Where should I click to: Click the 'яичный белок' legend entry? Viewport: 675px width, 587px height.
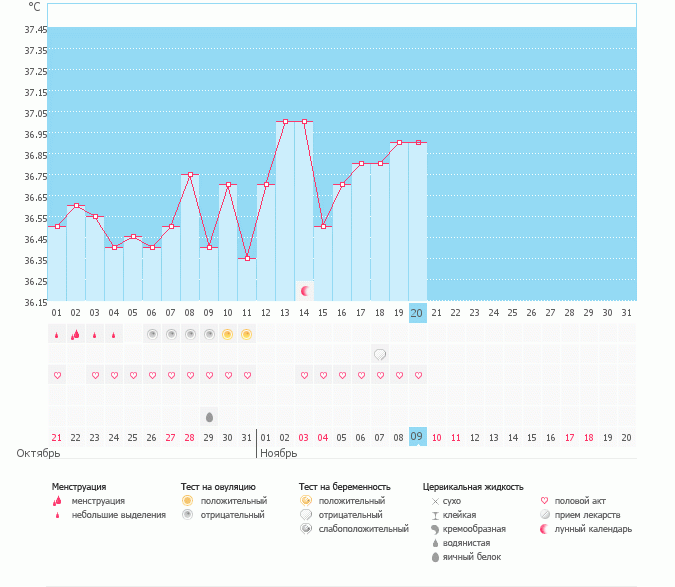(471, 557)
